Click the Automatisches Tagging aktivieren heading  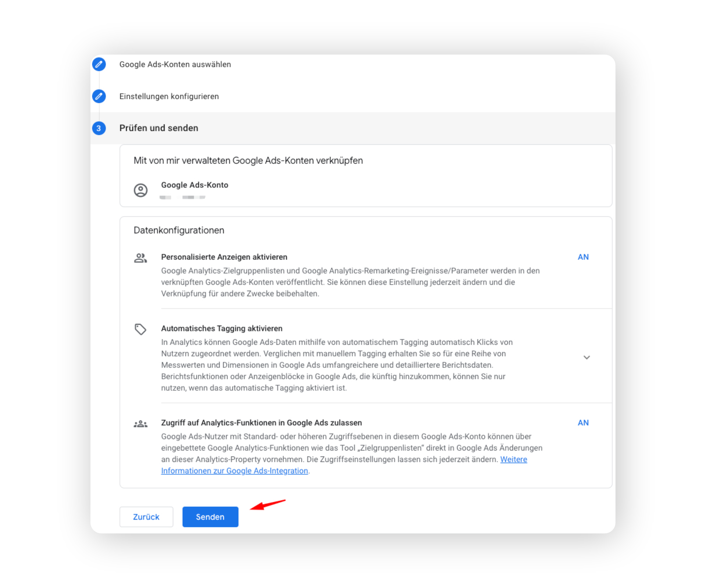click(222, 328)
